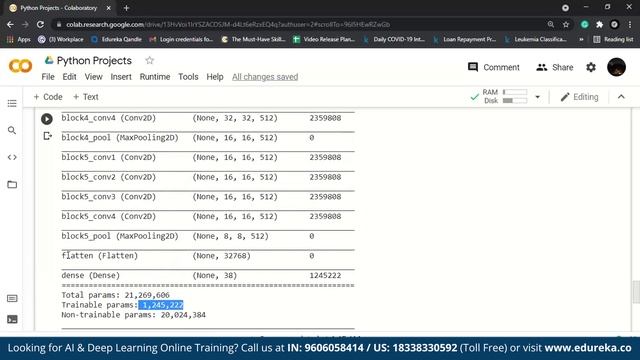The width and height of the screenshot is (640, 360).
Task: Open the browser extensions puzzle icon
Action: [x=599, y=24]
